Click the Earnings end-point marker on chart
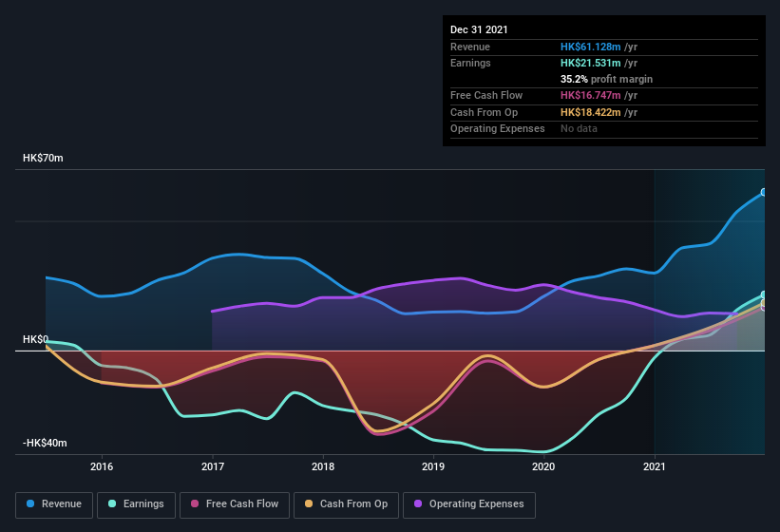This screenshot has width=780, height=532. click(764, 294)
